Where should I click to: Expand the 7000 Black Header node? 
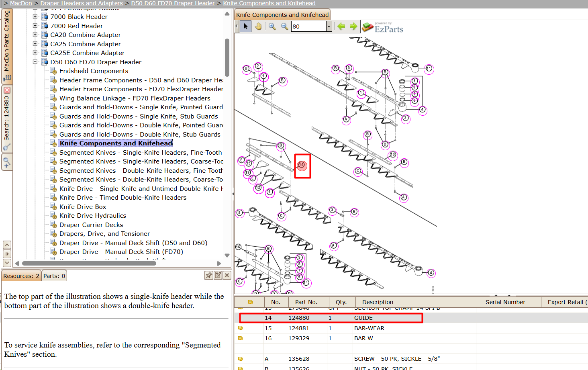(x=35, y=16)
